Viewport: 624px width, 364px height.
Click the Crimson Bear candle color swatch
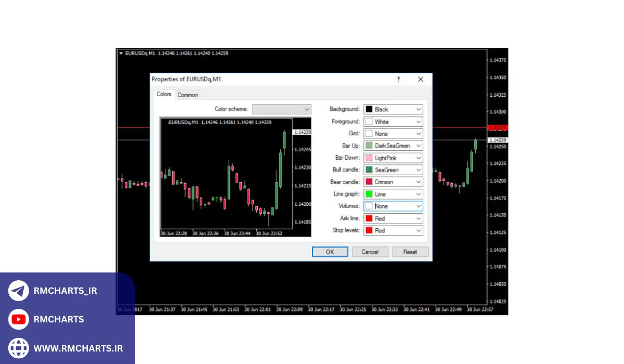coord(369,182)
